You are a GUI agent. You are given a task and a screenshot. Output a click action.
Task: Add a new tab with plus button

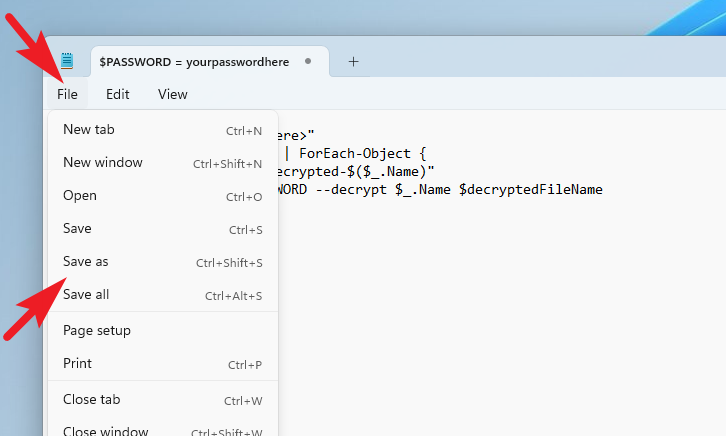tap(353, 62)
